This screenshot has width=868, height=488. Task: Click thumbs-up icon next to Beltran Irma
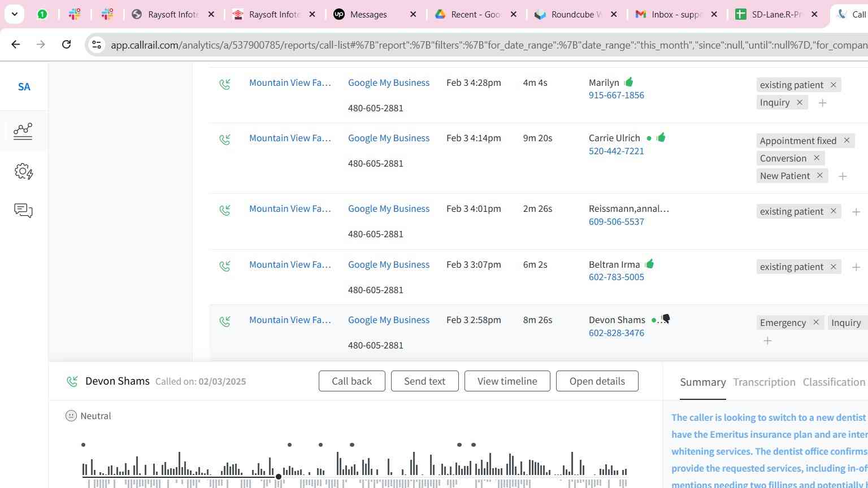[x=650, y=264]
